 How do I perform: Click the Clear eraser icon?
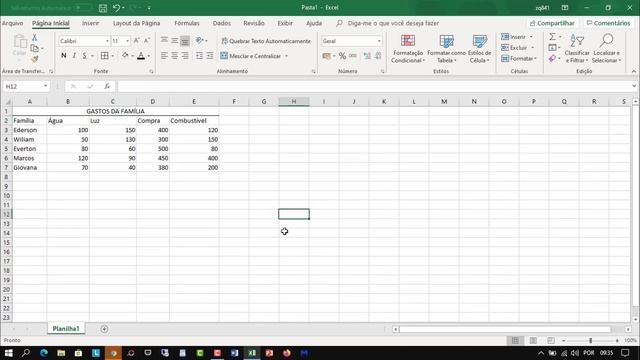(x=552, y=59)
